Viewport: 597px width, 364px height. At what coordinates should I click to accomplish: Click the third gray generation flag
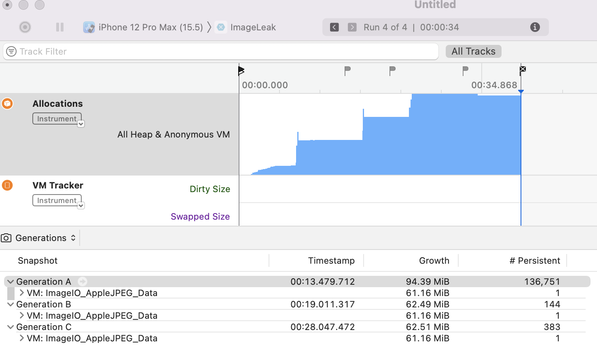point(465,71)
